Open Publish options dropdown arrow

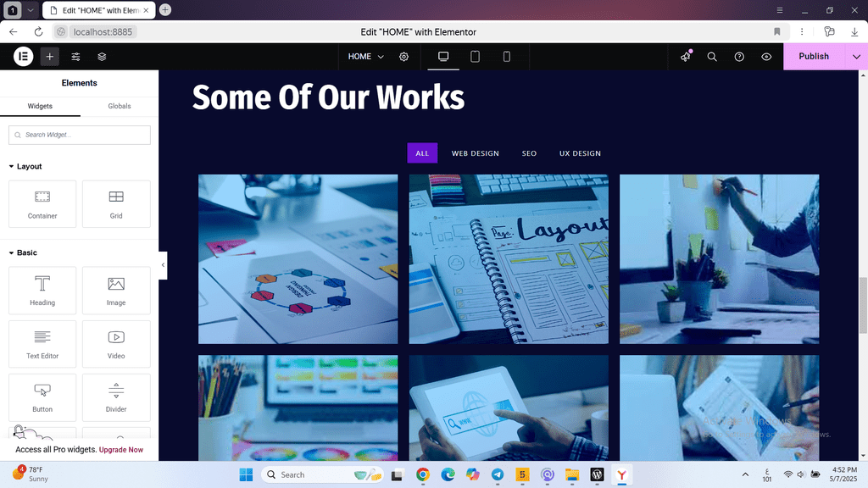pos(856,57)
